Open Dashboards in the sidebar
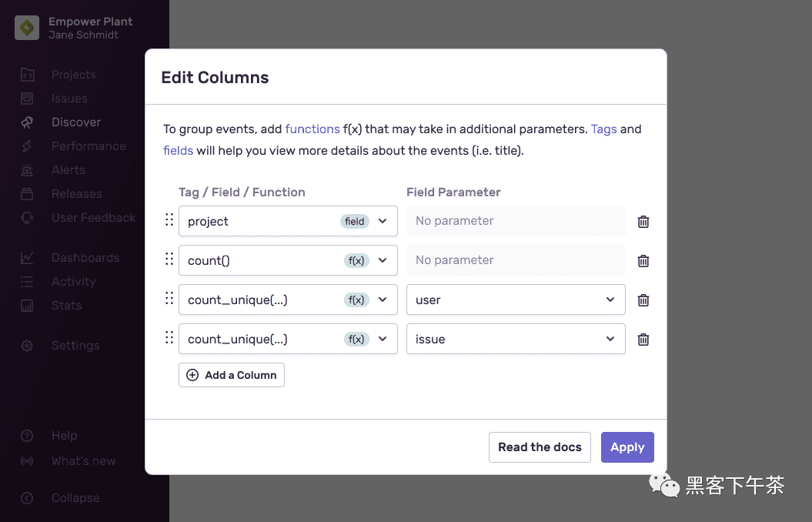 (x=85, y=258)
